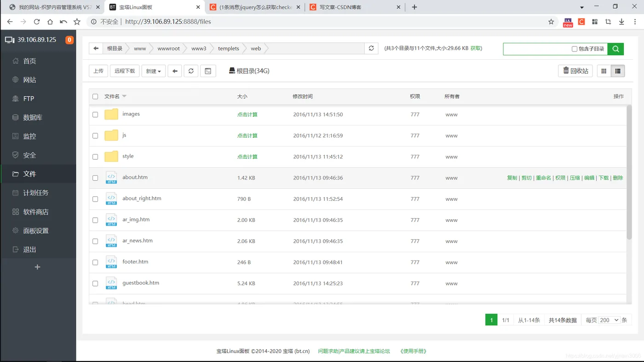Screen dimensions: 644x362
Task: Click the 上传 upload button
Action: click(98, 71)
